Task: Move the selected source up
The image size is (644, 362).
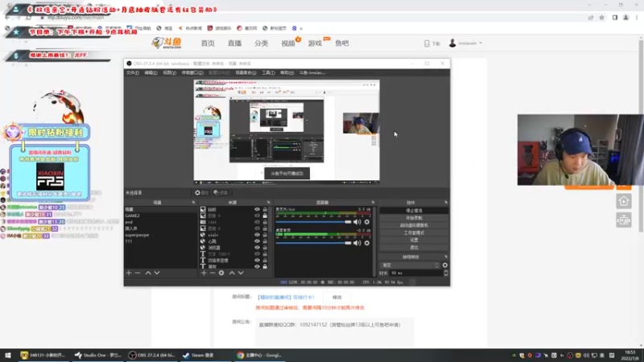Action: 232,273
